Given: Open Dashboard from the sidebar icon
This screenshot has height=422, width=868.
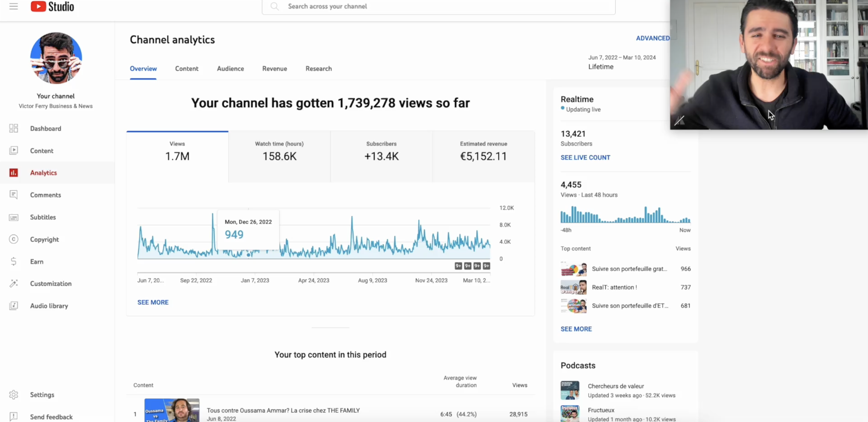Looking at the screenshot, I should pos(14,128).
